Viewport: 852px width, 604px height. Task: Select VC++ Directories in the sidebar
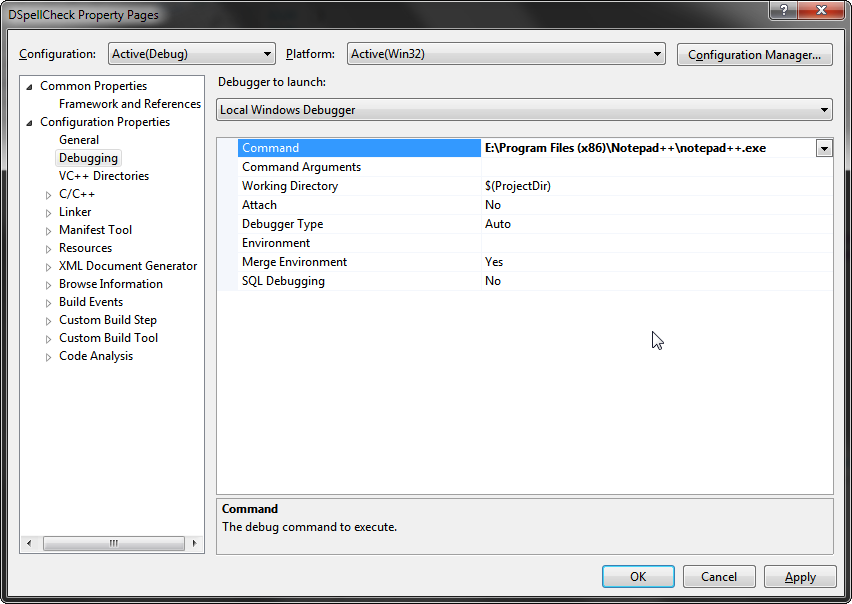[103, 175]
